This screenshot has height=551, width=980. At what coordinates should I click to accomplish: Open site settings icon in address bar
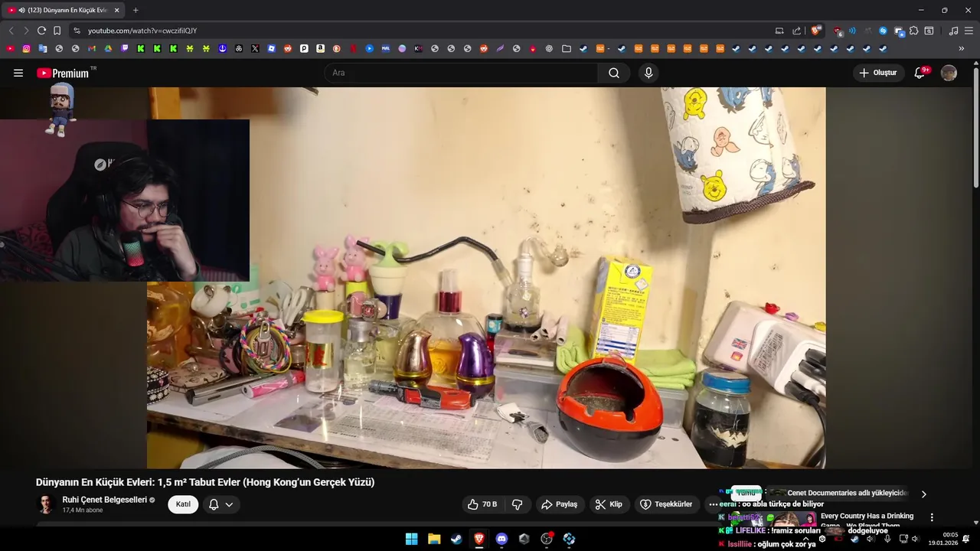pos(77,31)
